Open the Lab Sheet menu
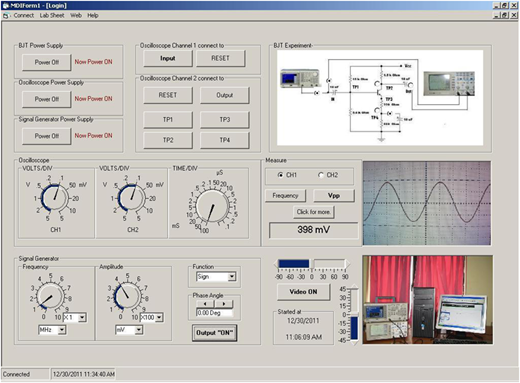 click(x=52, y=15)
